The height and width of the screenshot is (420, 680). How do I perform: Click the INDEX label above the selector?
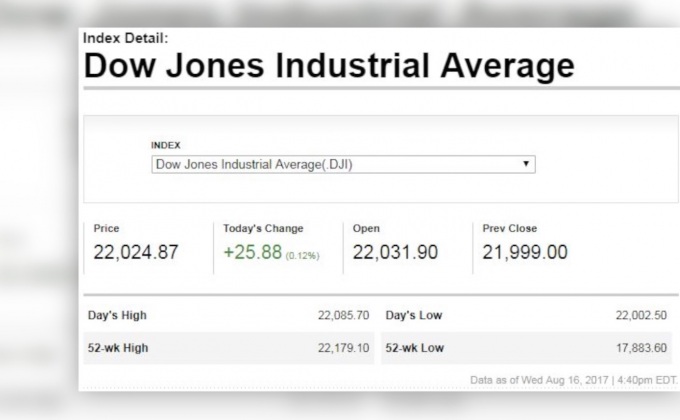pos(165,145)
